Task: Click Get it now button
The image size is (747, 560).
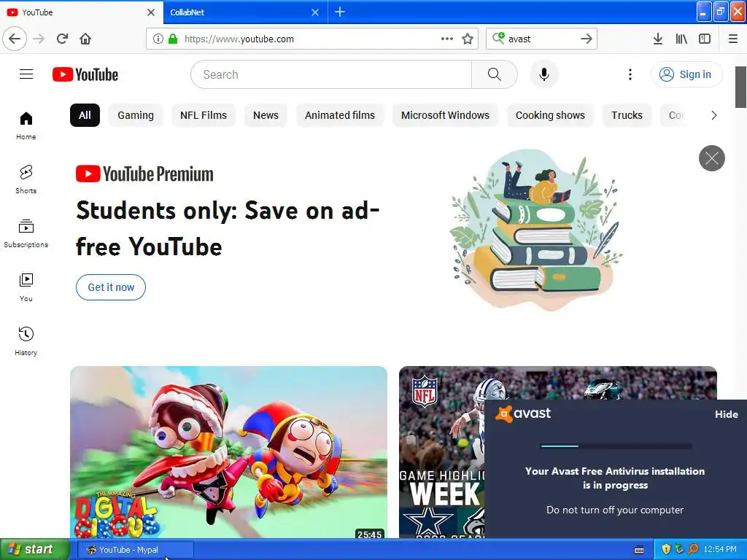Action: (x=111, y=287)
